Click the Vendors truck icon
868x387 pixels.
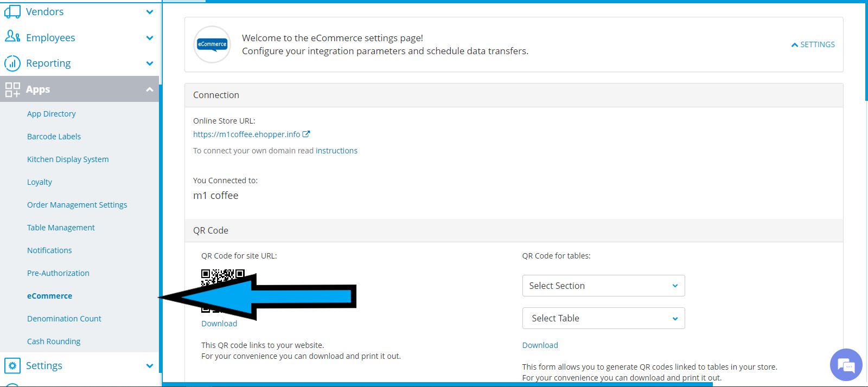[x=12, y=11]
